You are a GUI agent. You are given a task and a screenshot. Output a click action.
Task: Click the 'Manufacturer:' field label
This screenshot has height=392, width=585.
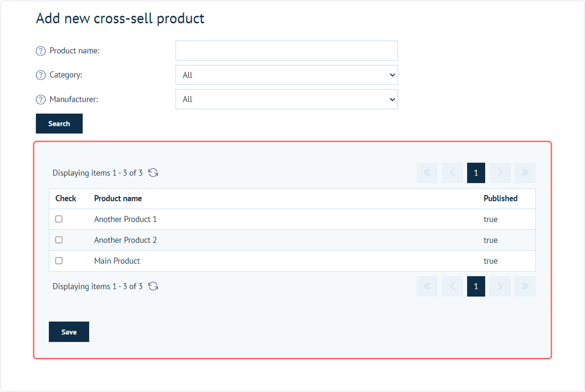pyautogui.click(x=74, y=99)
